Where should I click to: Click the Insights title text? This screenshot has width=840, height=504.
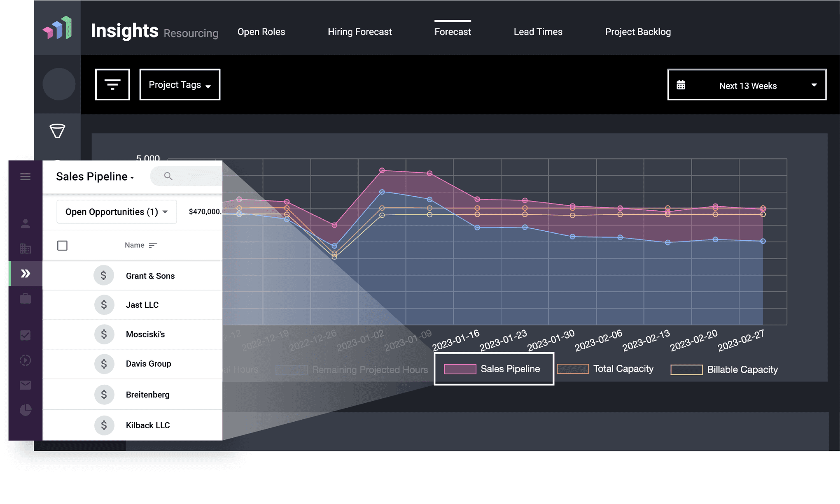tap(124, 30)
